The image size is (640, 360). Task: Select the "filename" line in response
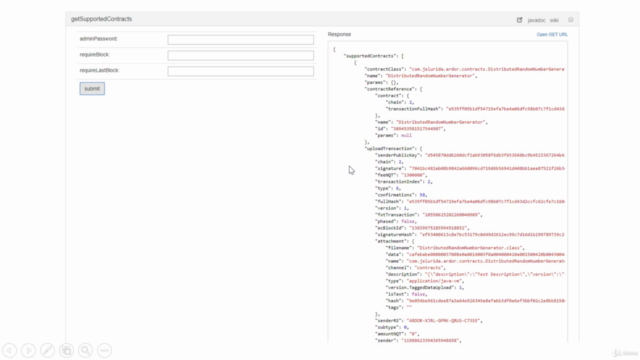[455, 248]
